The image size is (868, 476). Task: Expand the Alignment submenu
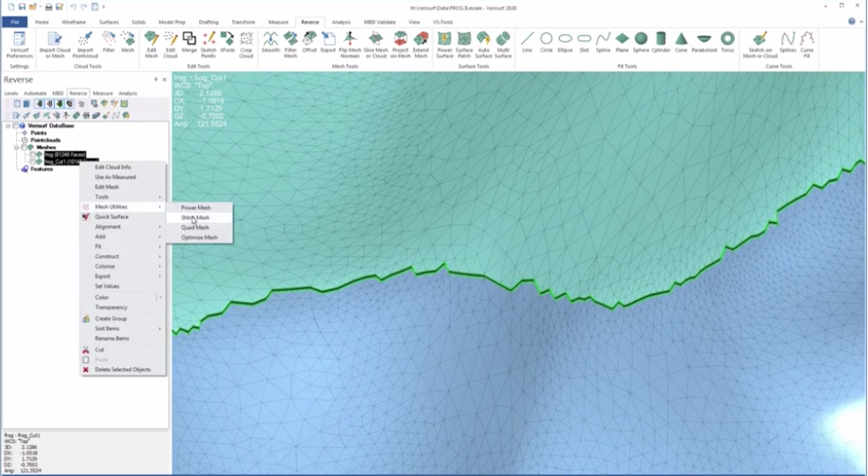pyautogui.click(x=123, y=227)
